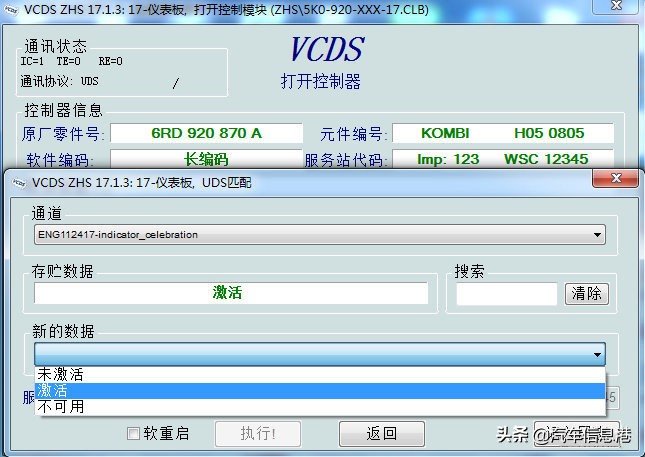This screenshot has height=457, width=645.
Task: Click the 执行! button
Action: click(x=258, y=434)
